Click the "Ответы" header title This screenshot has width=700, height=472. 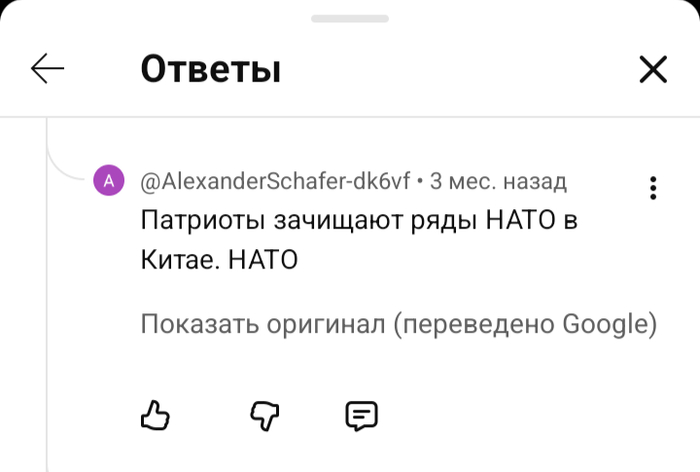210,69
